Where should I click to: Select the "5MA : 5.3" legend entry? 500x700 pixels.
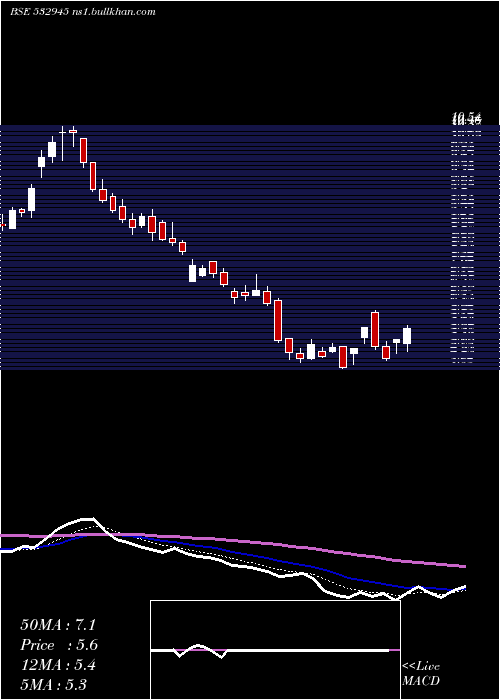click(x=54, y=684)
